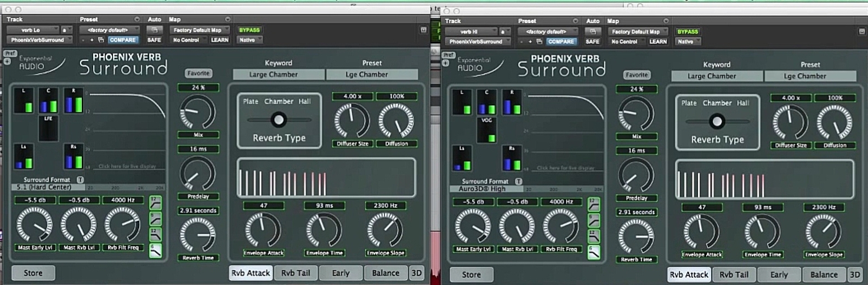Viewport: 868px width, 285px height.
Task: Click the Store button in the verb Lo plugin
Action: tap(33, 273)
